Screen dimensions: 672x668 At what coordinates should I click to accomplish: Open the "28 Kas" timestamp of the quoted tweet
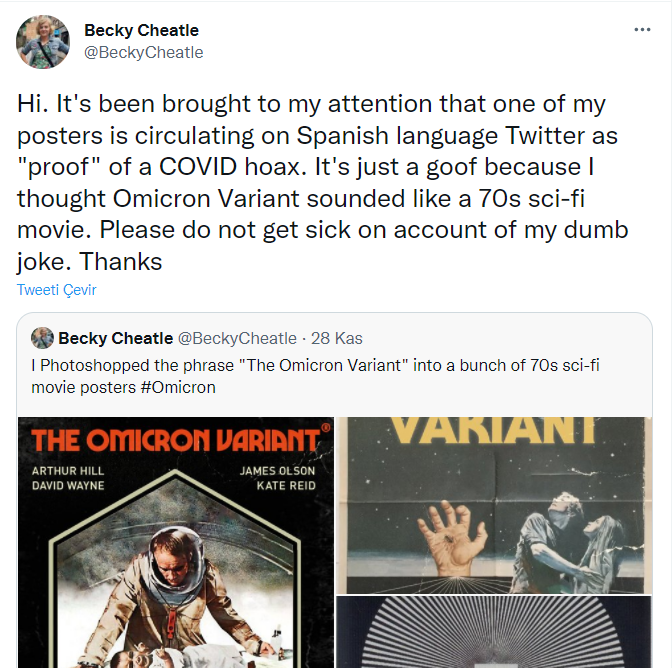[x=336, y=338]
